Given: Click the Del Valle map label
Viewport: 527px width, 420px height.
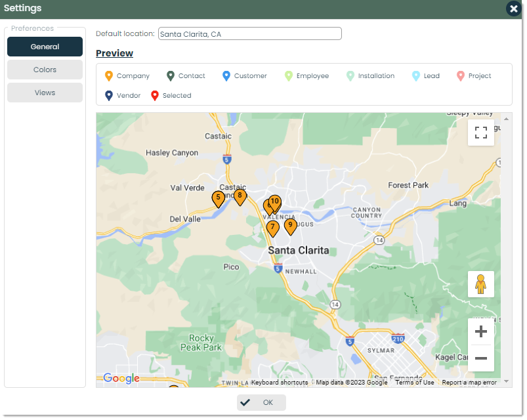Looking at the screenshot, I should 185,219.
